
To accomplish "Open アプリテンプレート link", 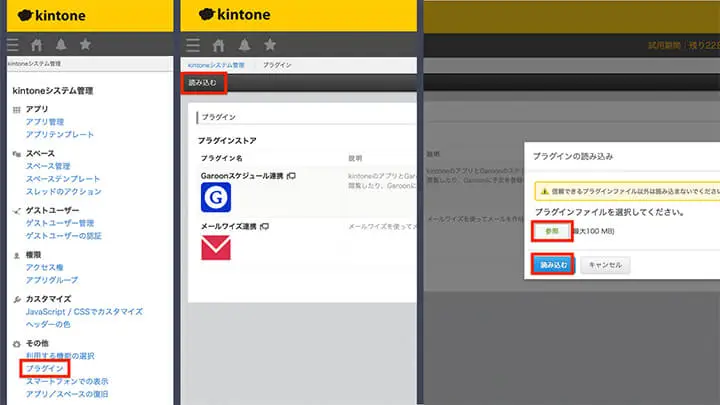I will pyautogui.click(x=60, y=134).
